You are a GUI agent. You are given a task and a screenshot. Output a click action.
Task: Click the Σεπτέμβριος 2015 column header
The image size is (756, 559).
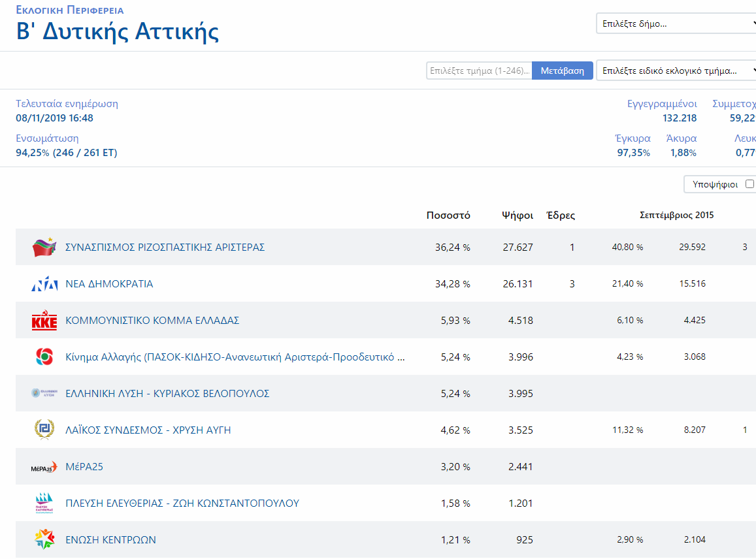click(x=677, y=216)
